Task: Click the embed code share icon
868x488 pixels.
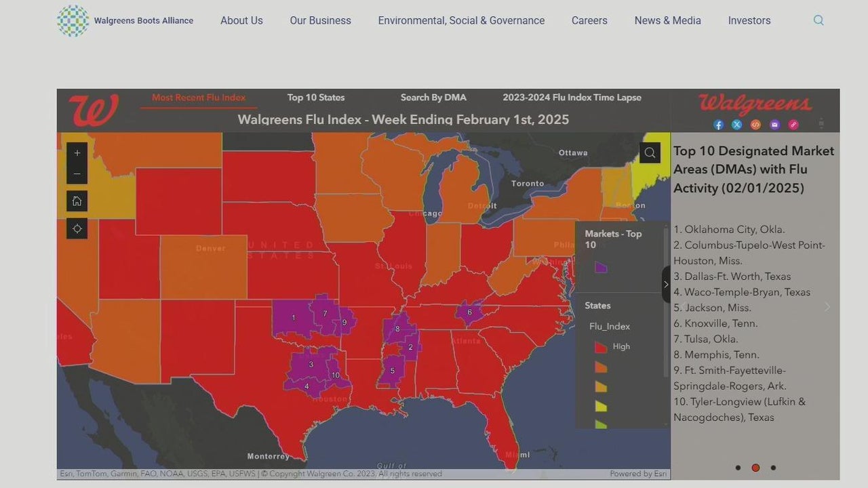Action: click(x=755, y=125)
